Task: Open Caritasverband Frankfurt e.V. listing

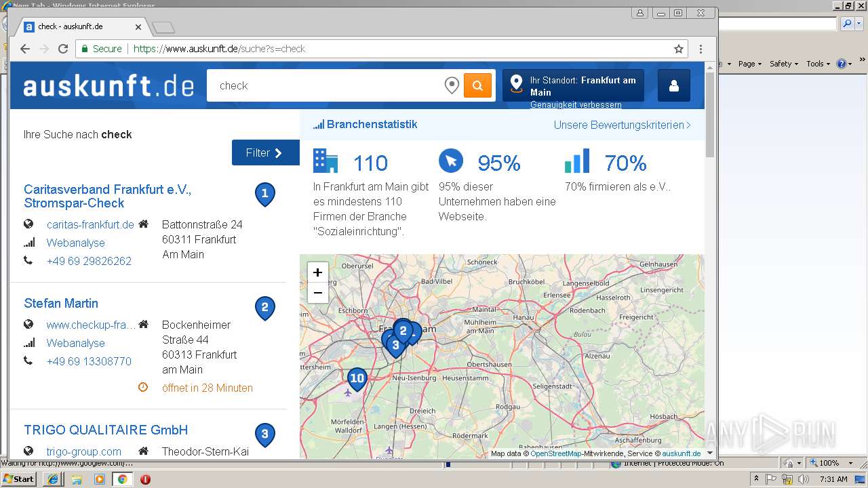Action: point(108,196)
